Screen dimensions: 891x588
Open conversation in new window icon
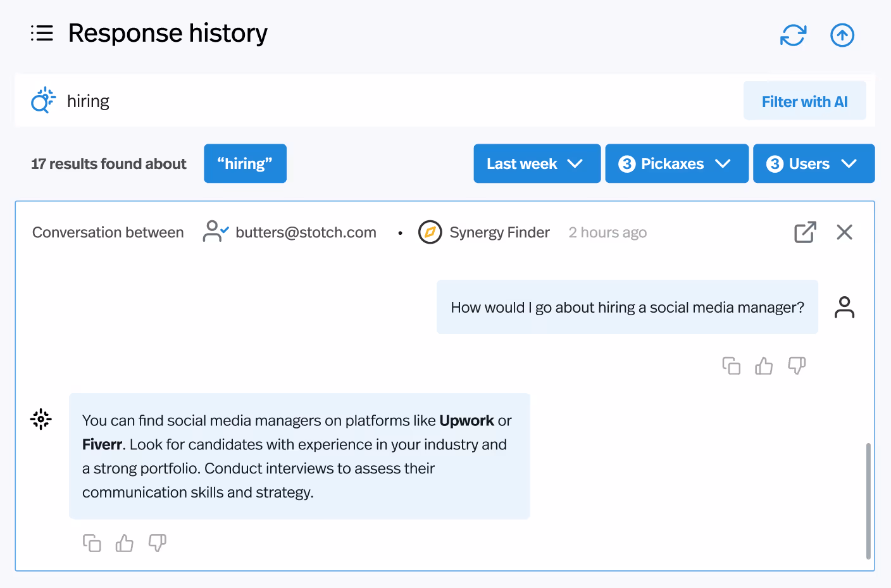point(805,232)
